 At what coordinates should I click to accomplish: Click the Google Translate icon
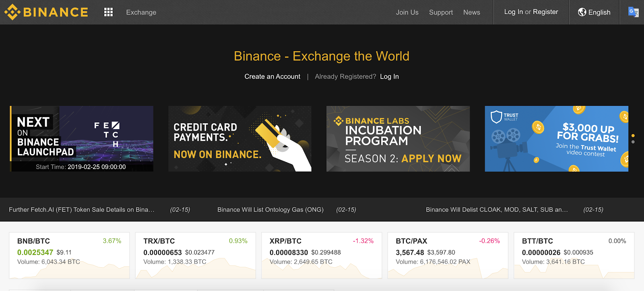coord(633,12)
